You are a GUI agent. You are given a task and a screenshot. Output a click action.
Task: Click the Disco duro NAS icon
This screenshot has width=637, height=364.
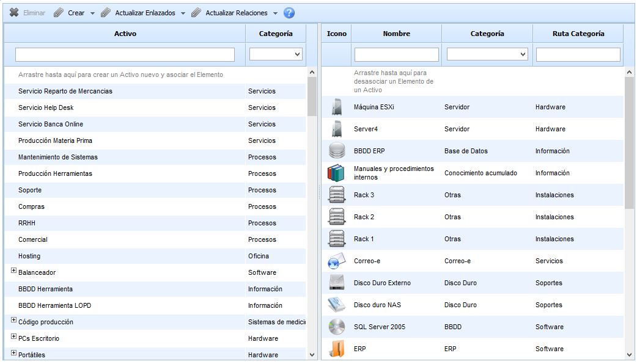pos(336,305)
